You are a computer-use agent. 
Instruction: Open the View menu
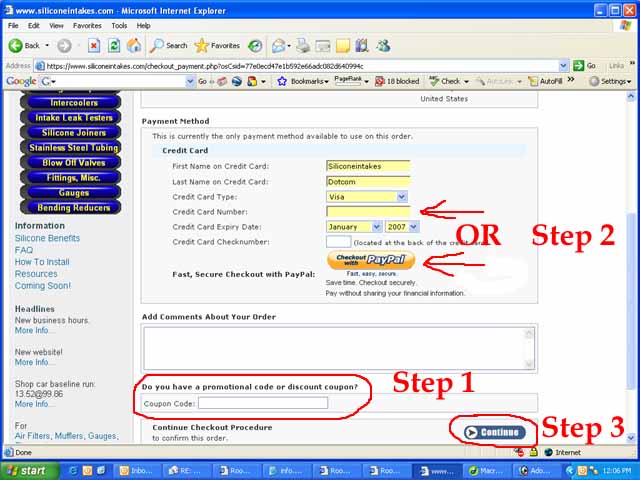coord(56,26)
